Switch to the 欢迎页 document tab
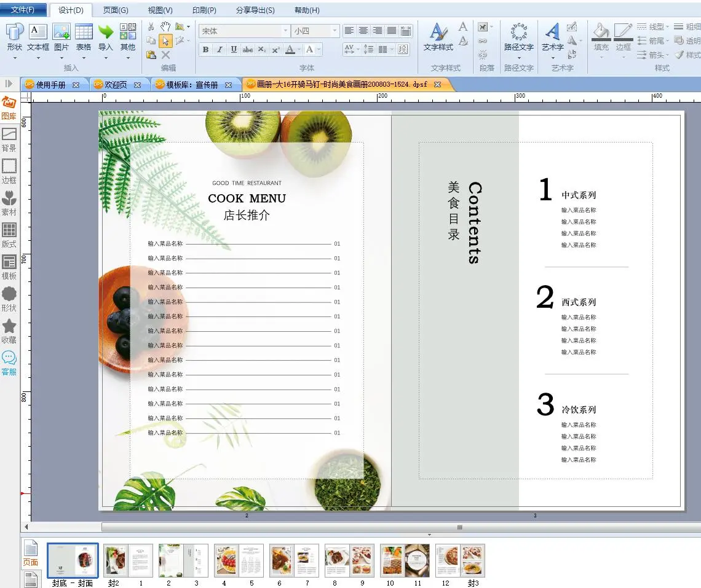Screen dimensions: 701x588 (x=116, y=84)
